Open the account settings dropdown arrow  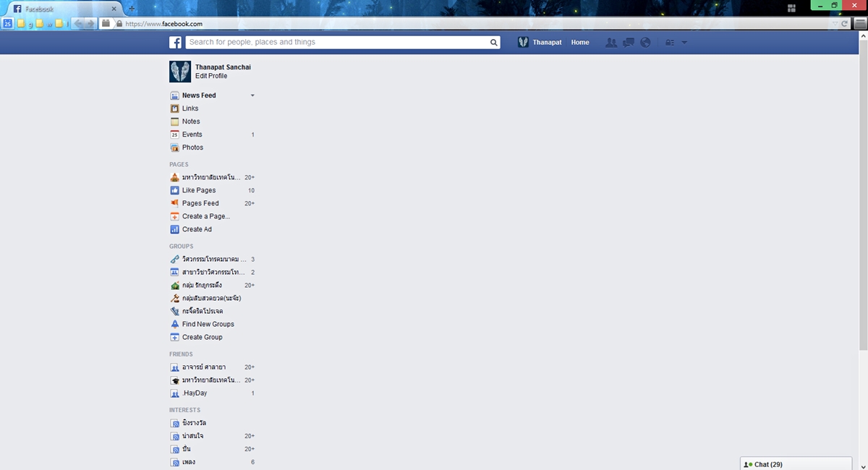pyautogui.click(x=684, y=43)
